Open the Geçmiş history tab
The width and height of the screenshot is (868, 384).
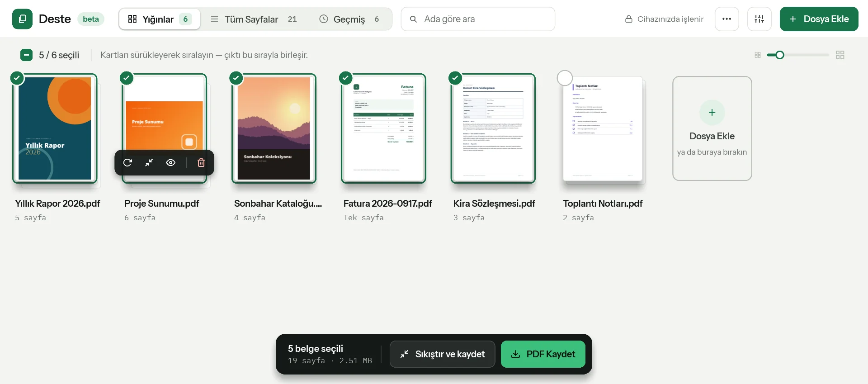(x=349, y=19)
